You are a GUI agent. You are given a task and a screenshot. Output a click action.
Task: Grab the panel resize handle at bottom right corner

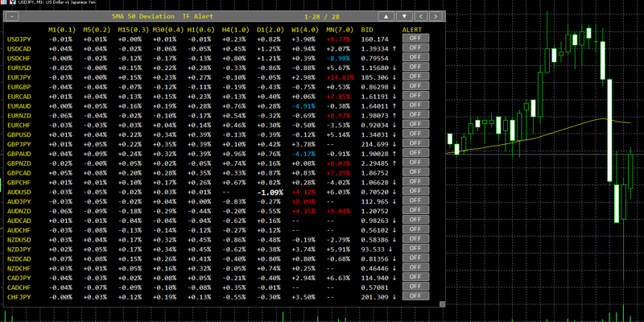point(442,304)
